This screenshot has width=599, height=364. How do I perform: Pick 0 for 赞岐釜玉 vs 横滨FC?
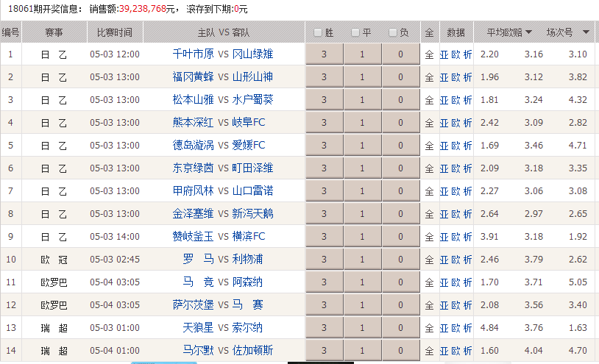click(x=400, y=237)
